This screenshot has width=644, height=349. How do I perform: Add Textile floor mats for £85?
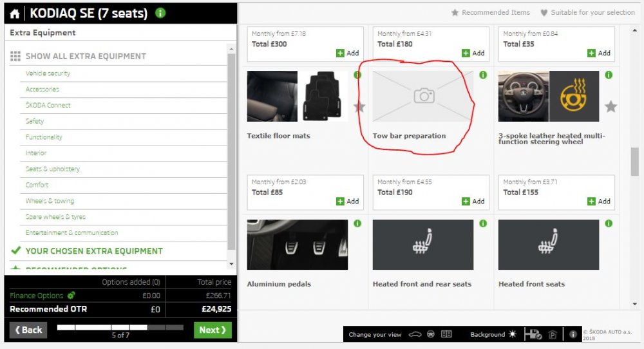point(348,201)
